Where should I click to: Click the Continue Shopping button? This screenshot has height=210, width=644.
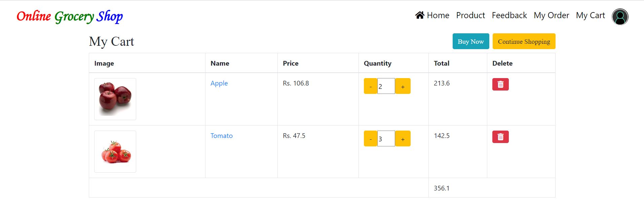(524, 41)
